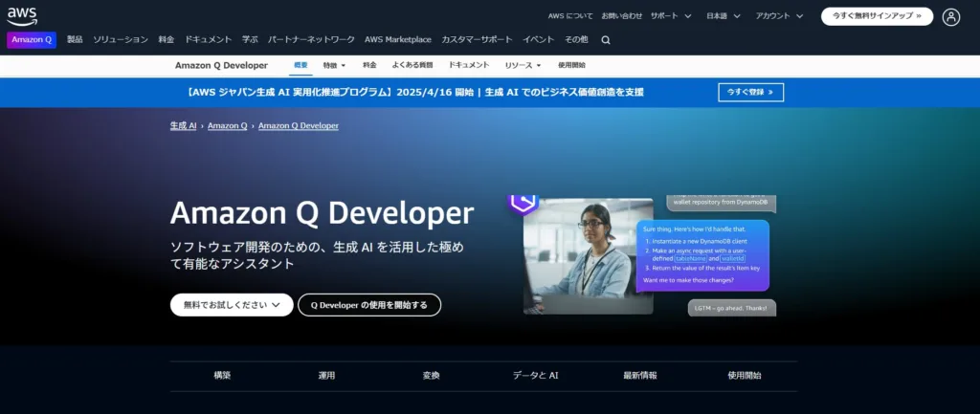Open the ソリューション menu

pos(121,39)
